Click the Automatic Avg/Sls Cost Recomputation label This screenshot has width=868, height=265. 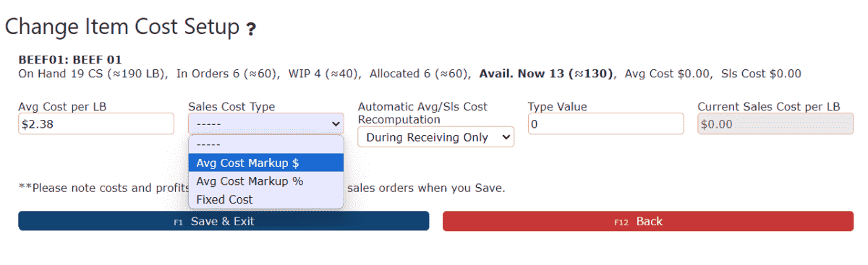pos(422,113)
